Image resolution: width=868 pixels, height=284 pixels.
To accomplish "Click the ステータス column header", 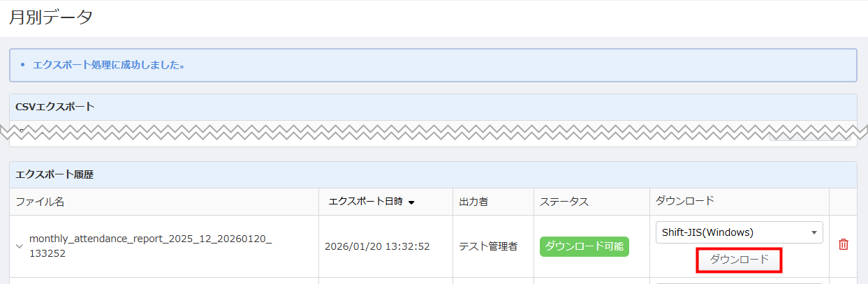I will (x=564, y=202).
